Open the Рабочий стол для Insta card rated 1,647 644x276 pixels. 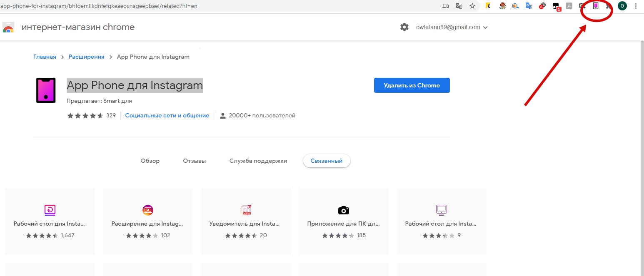coord(50,221)
